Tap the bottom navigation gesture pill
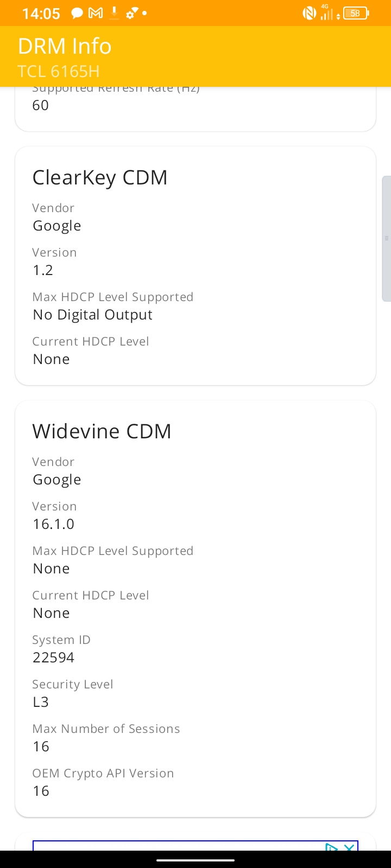391x868 pixels. (195, 860)
